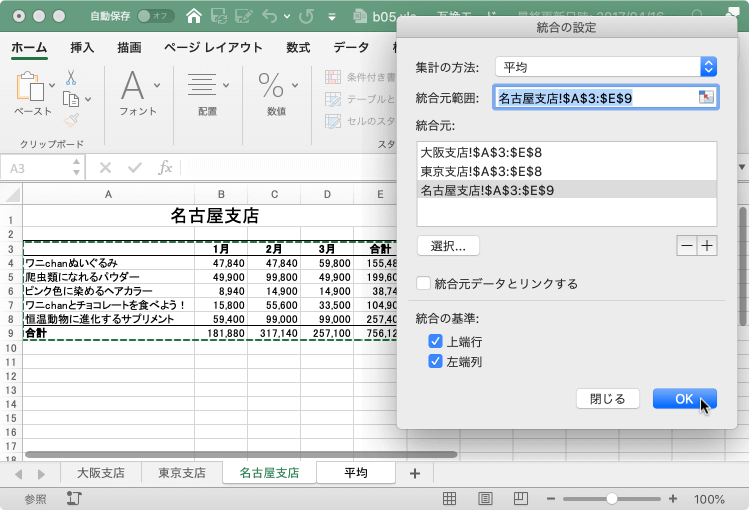Select 東京支店!$A$3:$E$8 in the 統合元 list
The width and height of the screenshot is (749, 510).
pos(567,171)
